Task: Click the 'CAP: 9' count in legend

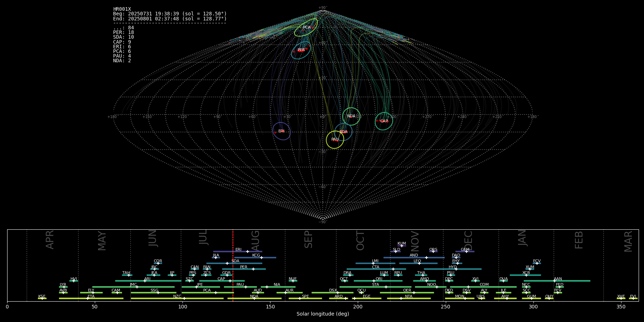Action: coord(122,42)
